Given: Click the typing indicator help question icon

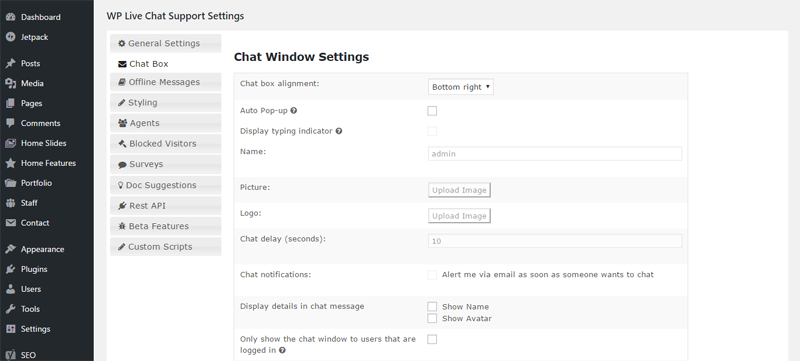Looking at the screenshot, I should [x=339, y=131].
